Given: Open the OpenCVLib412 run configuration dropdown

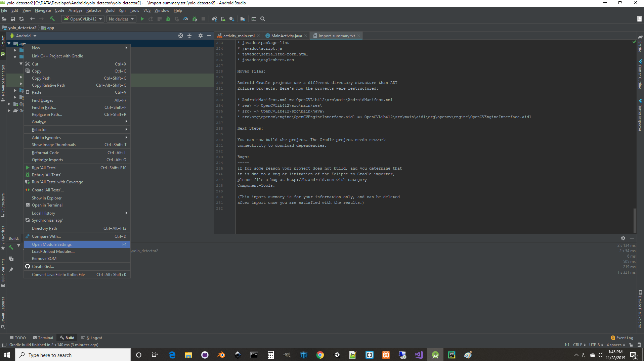Looking at the screenshot, I should click(x=83, y=19).
